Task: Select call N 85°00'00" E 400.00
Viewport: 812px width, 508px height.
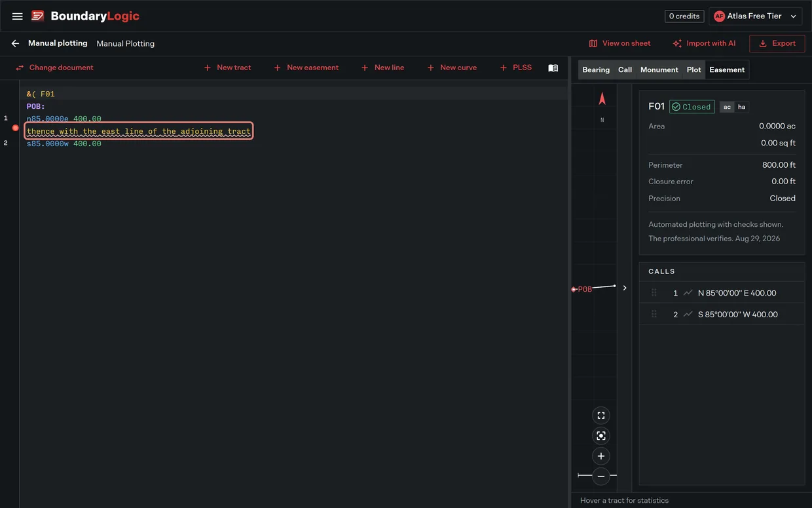Action: 722,293
